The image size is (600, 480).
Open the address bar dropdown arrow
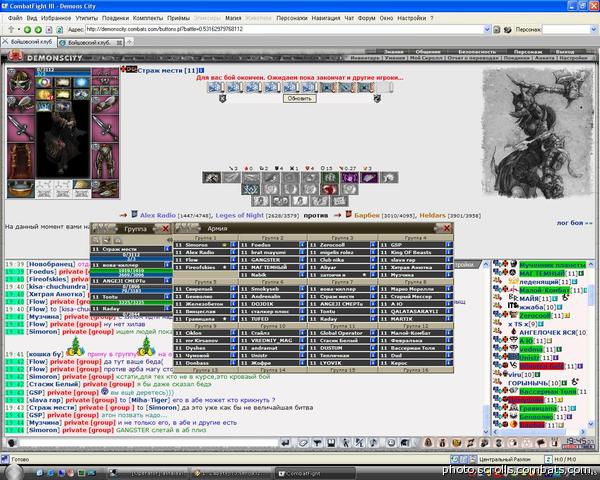[x=487, y=29]
